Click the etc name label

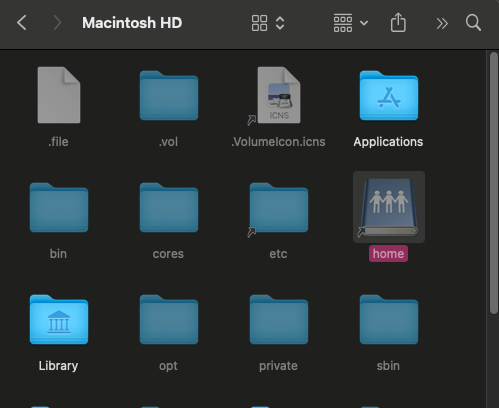click(278, 254)
